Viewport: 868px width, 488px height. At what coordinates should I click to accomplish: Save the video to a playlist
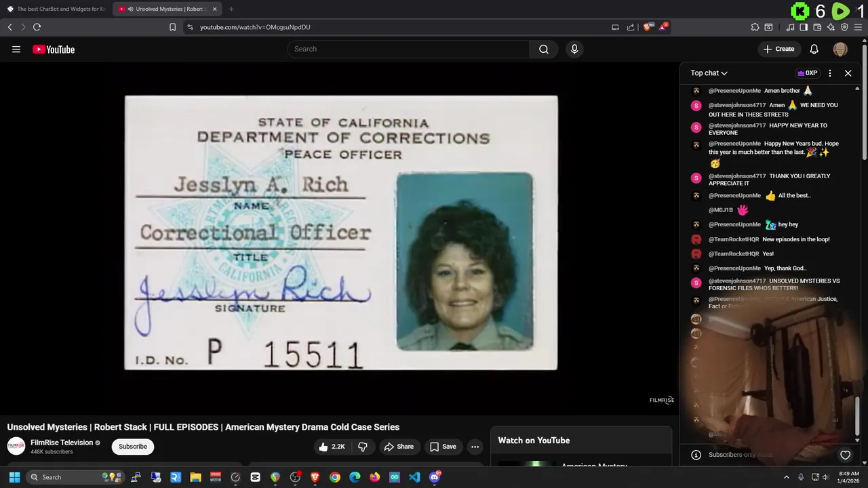point(443,447)
